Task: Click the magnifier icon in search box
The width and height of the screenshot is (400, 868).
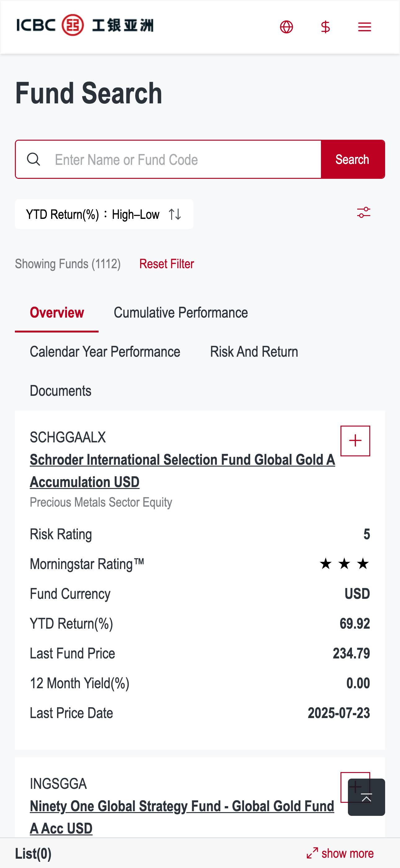Action: (x=34, y=159)
